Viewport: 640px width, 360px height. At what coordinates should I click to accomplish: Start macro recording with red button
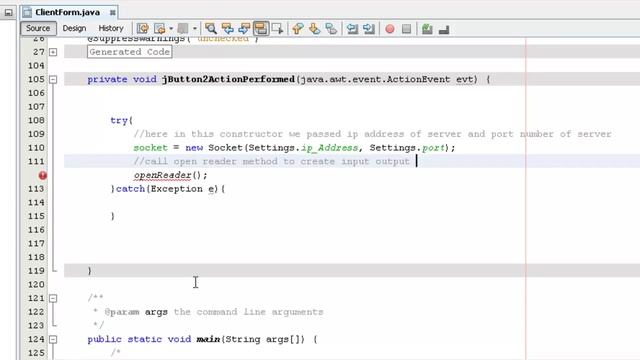390,29
